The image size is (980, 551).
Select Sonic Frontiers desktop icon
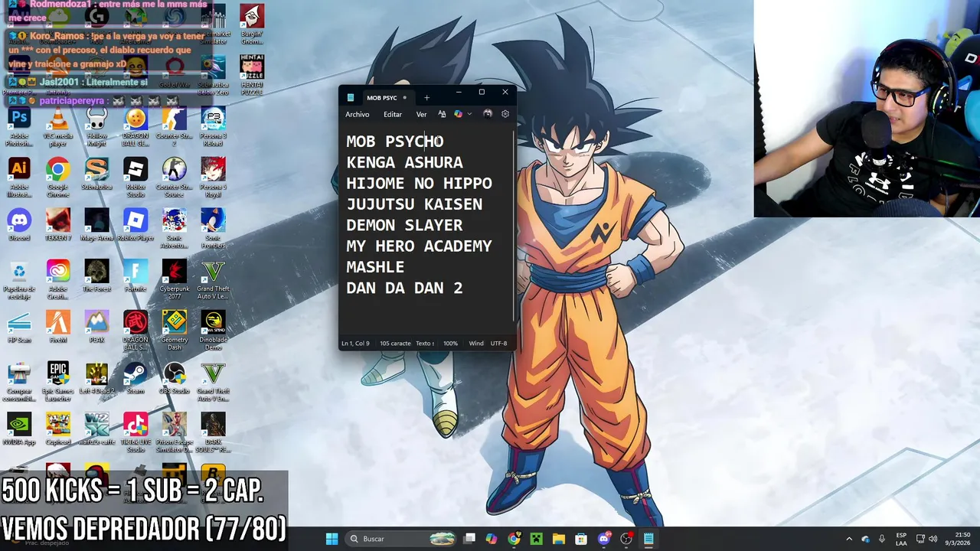click(x=213, y=230)
